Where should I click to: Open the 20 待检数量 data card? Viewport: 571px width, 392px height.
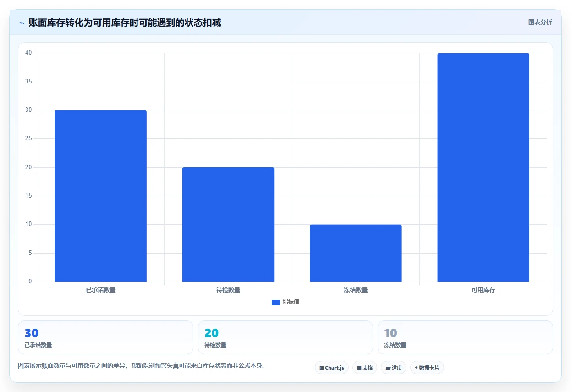(285, 337)
